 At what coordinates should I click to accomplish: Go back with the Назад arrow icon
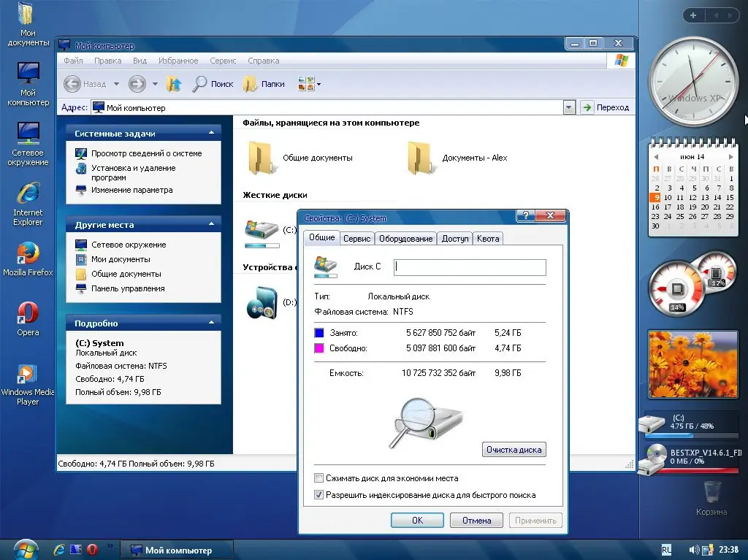pyautogui.click(x=72, y=84)
